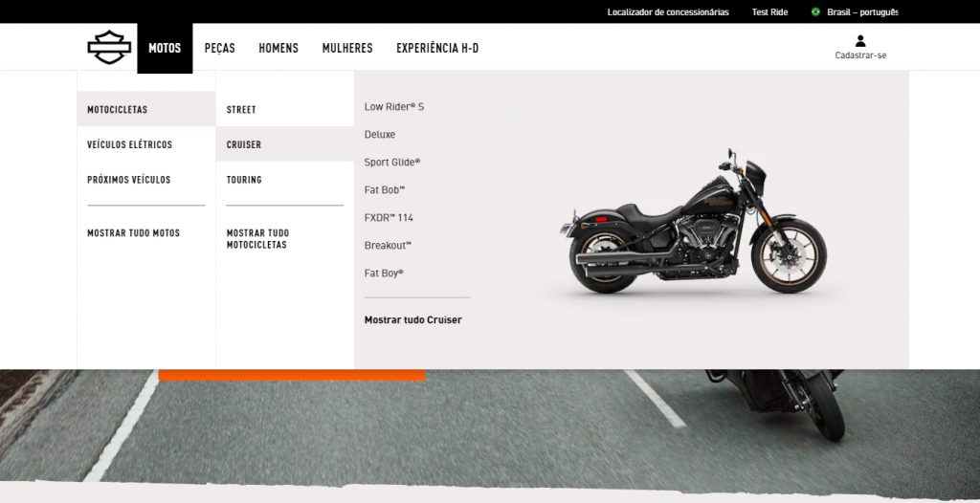Image resolution: width=980 pixels, height=503 pixels.
Task: Select the MOTOCICLETAS category
Action: [x=146, y=109]
